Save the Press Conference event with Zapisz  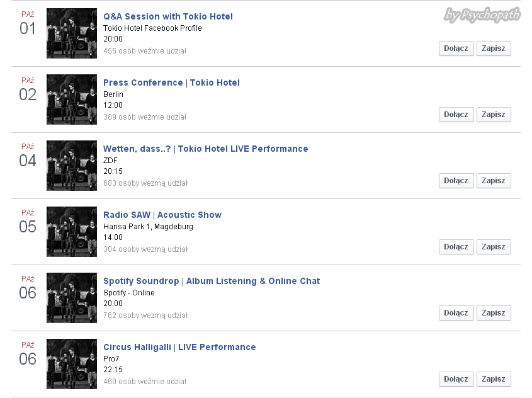click(x=494, y=115)
